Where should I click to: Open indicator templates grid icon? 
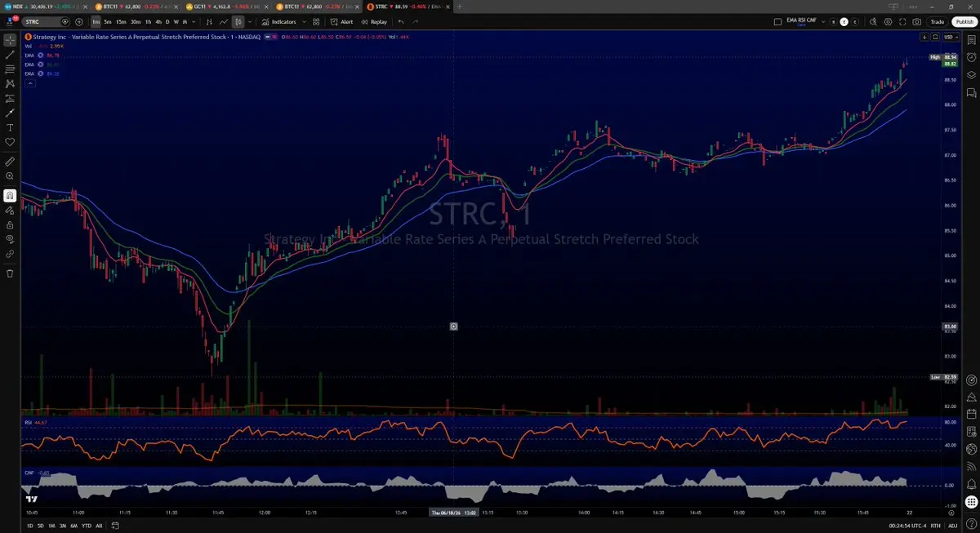coord(316,22)
